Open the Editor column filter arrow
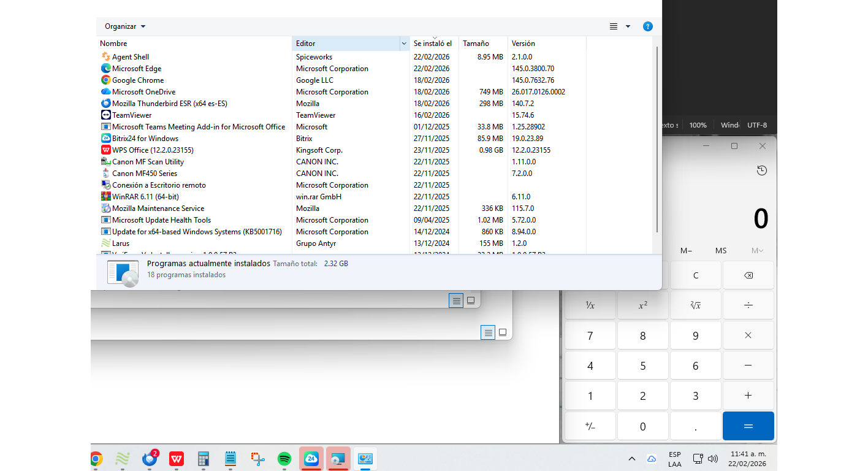 point(404,44)
